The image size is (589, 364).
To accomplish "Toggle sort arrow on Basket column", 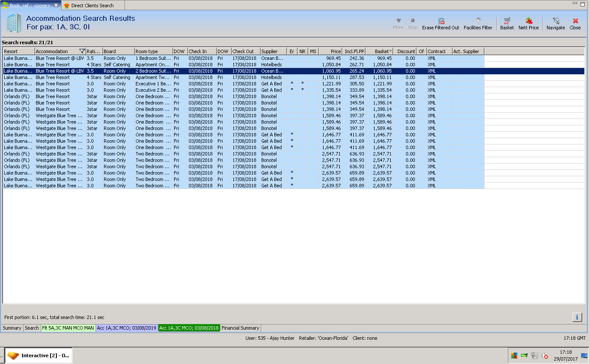I will (x=390, y=51).
